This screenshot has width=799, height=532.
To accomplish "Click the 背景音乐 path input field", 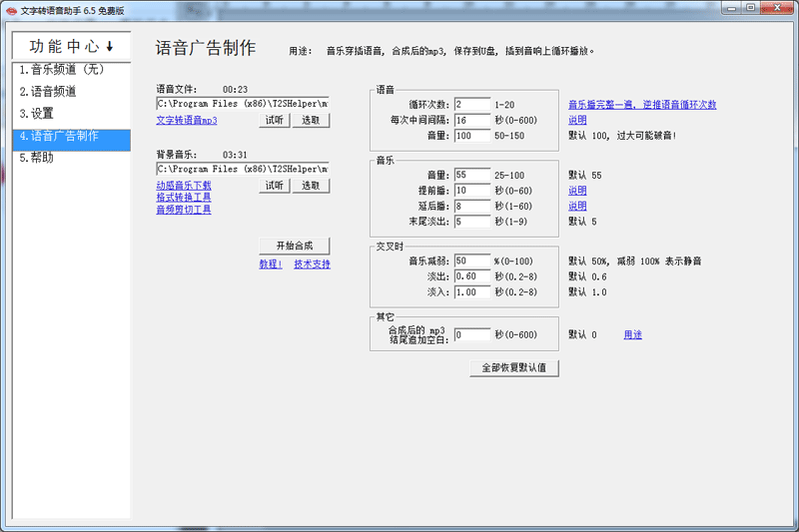I will (243, 169).
